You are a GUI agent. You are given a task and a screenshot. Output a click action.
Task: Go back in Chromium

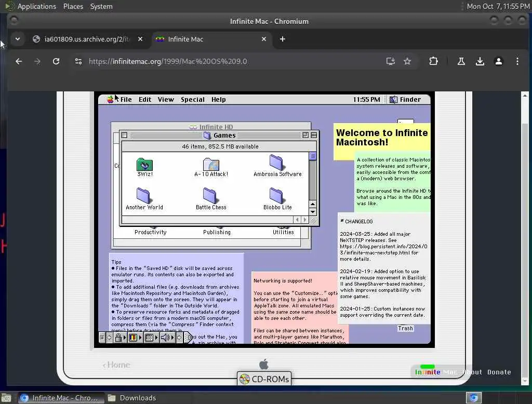tap(19, 61)
